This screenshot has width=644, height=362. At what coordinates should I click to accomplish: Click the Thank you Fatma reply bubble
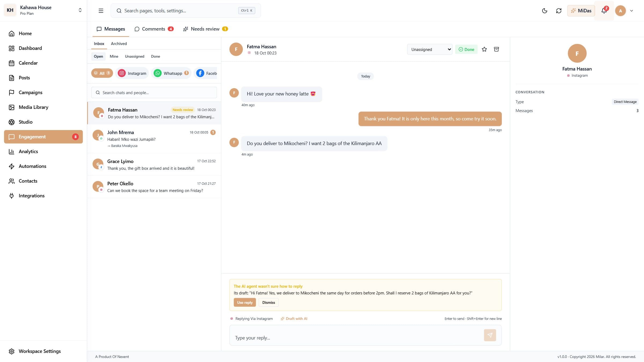[x=430, y=119]
